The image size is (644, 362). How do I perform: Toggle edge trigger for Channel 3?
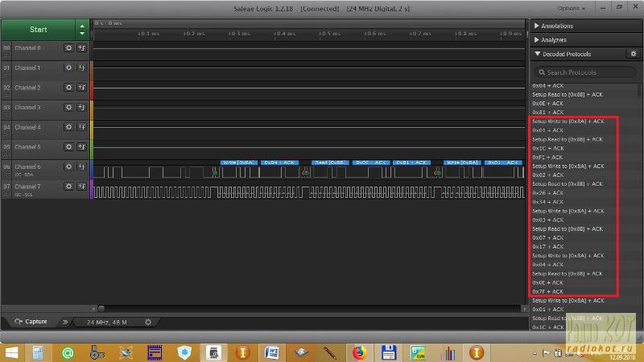tap(82, 107)
